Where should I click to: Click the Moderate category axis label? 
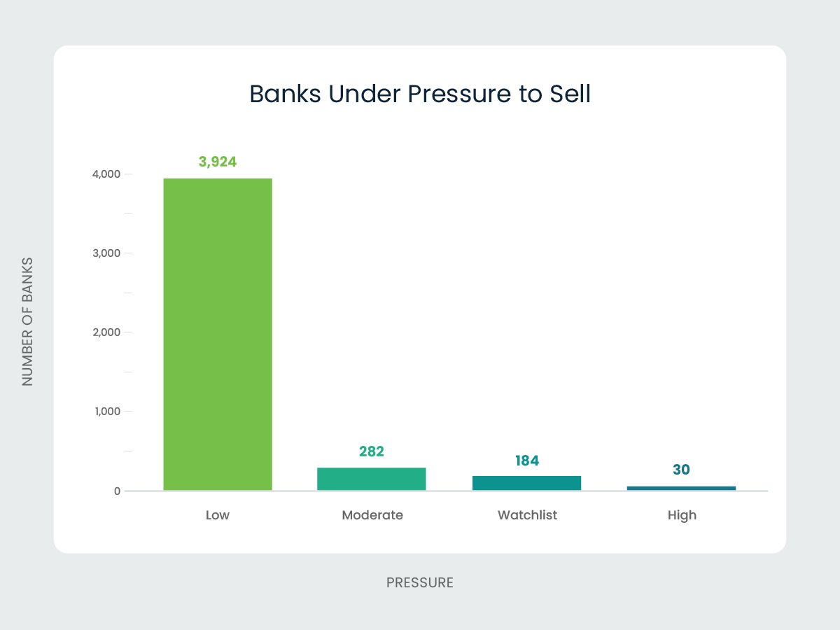pyautogui.click(x=372, y=516)
